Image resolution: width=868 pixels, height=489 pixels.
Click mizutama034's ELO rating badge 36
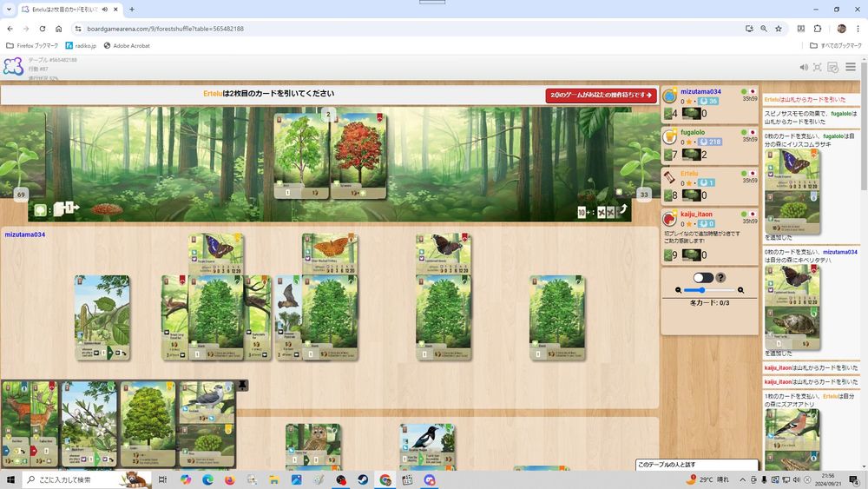click(x=708, y=102)
